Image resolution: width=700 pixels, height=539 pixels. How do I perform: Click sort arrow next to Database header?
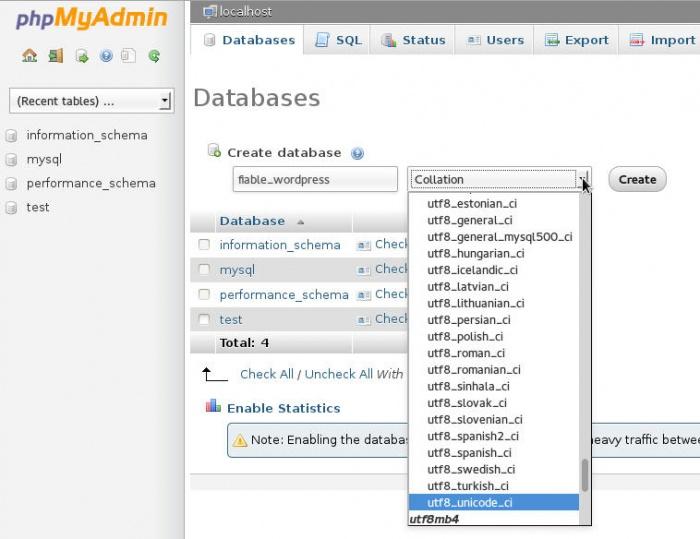(301, 222)
